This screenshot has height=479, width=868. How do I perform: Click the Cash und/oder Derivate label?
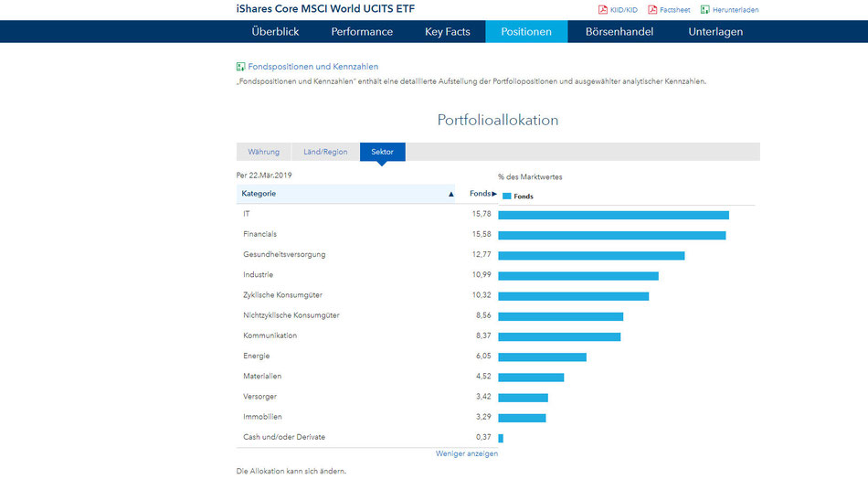point(284,437)
